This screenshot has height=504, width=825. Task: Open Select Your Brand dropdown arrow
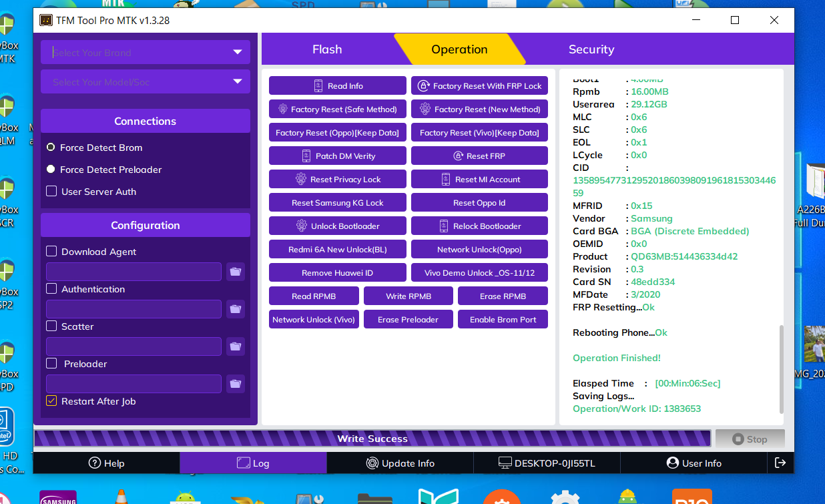[x=238, y=52]
